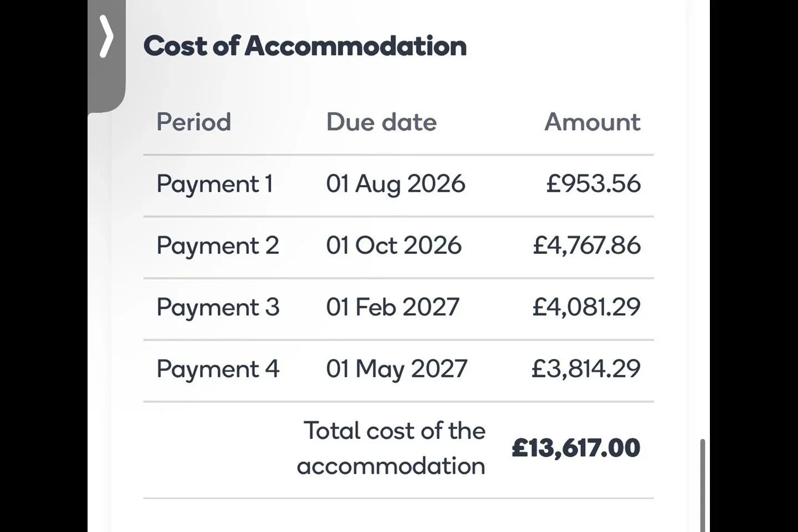The height and width of the screenshot is (532, 798).
Task: Click the 01 Aug 2026 due date
Action: tap(396, 185)
